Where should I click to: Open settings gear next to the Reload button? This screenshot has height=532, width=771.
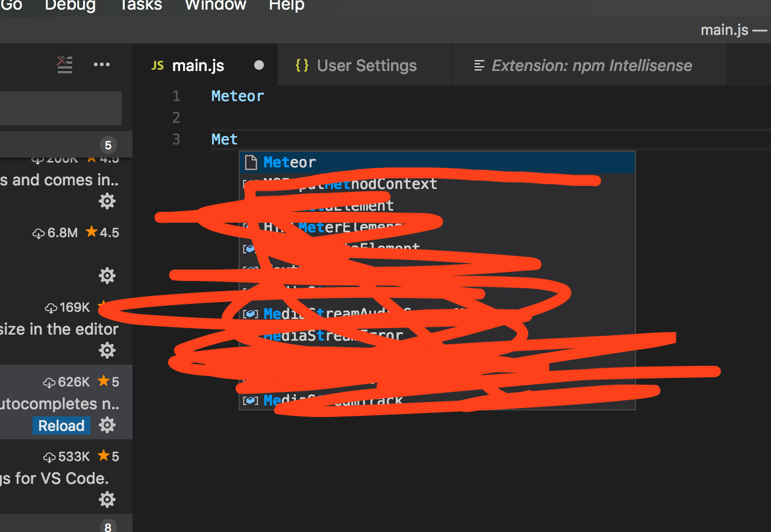tap(107, 425)
